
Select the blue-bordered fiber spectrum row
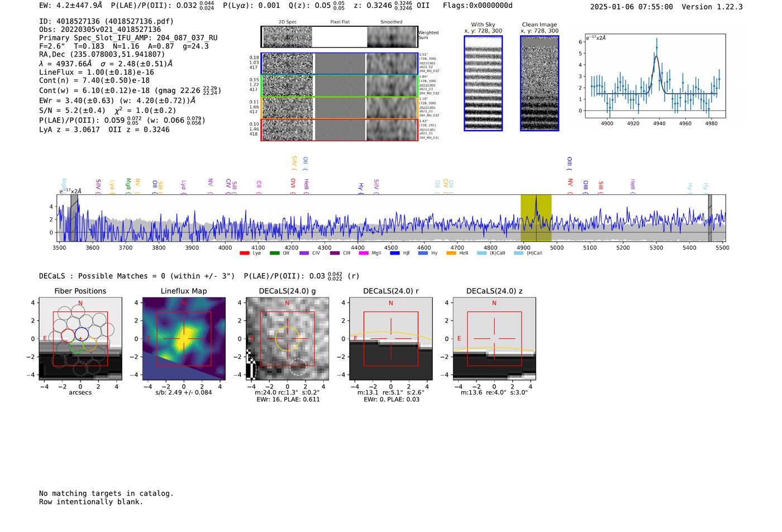point(340,64)
